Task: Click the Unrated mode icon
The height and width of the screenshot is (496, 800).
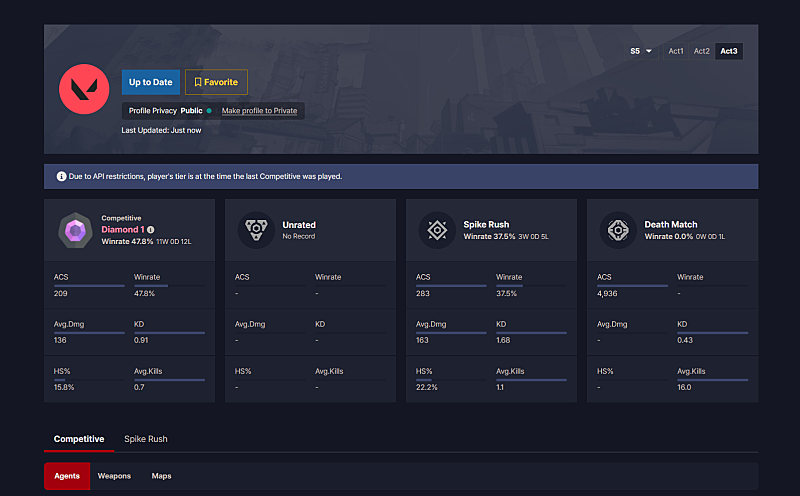Action: 256,230
